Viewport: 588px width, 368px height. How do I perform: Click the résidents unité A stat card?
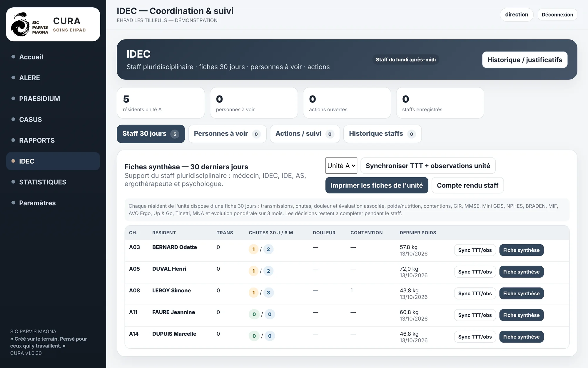click(x=161, y=103)
